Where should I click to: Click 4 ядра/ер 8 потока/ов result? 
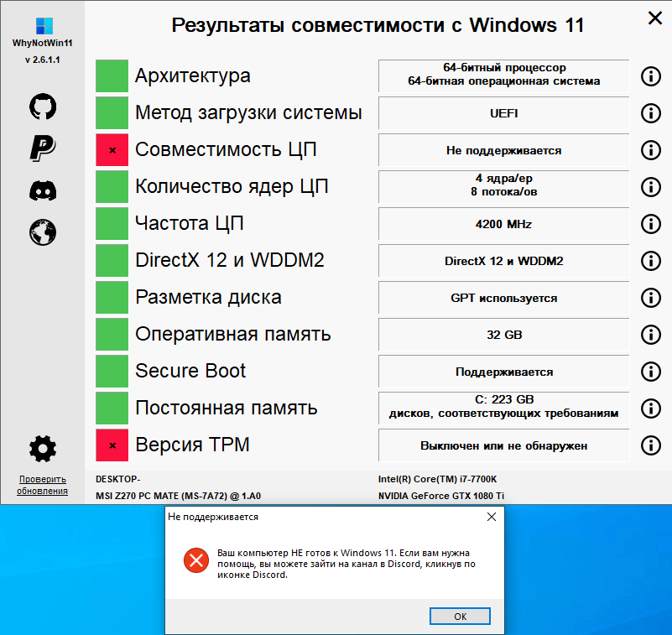click(x=504, y=187)
